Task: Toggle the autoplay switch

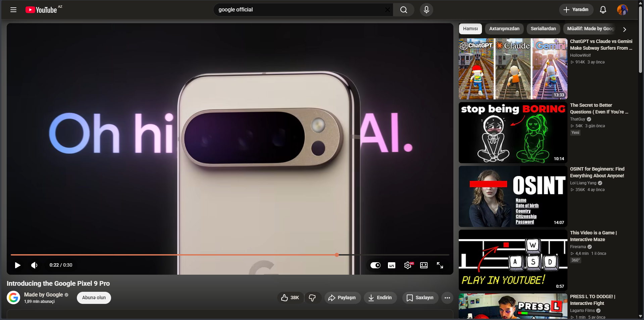Action: pos(376,265)
